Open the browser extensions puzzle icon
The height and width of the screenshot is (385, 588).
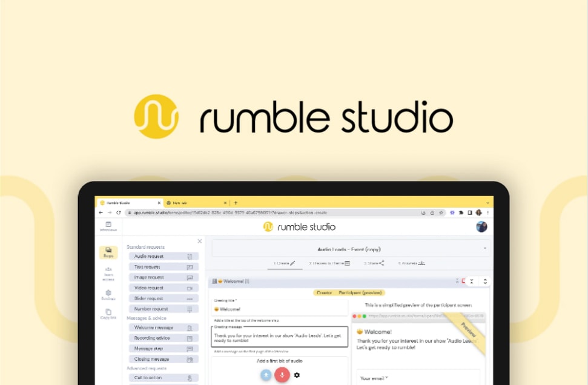pos(461,212)
